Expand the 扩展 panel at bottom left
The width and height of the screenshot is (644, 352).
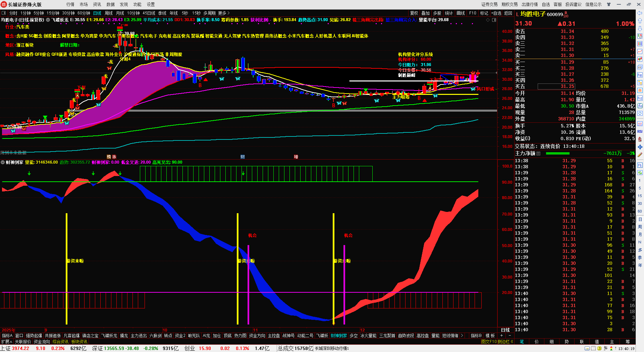[7, 342]
